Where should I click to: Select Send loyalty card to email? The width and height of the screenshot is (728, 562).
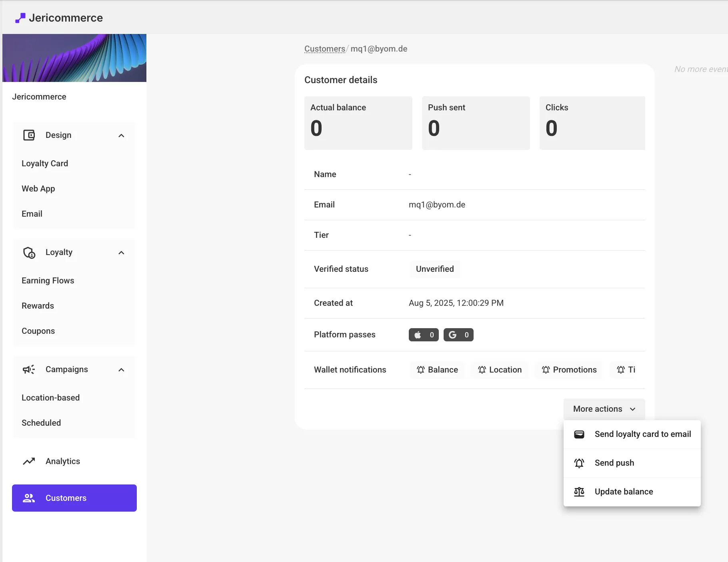click(642, 434)
